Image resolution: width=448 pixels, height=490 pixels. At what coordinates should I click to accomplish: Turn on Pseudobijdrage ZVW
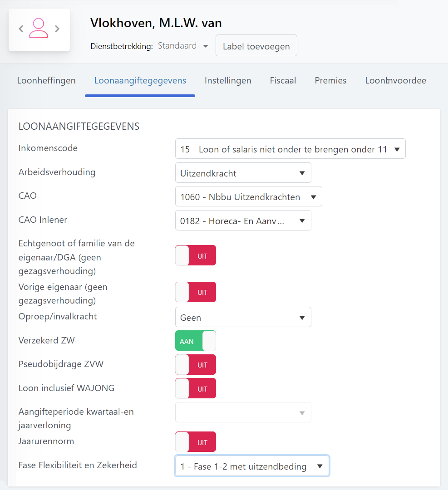coord(196,365)
